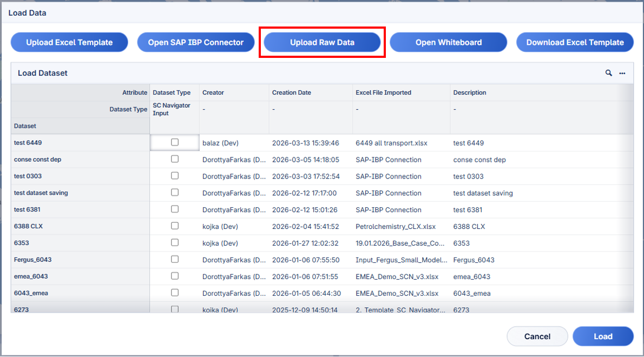Open SAP IBP Connector

click(x=196, y=42)
